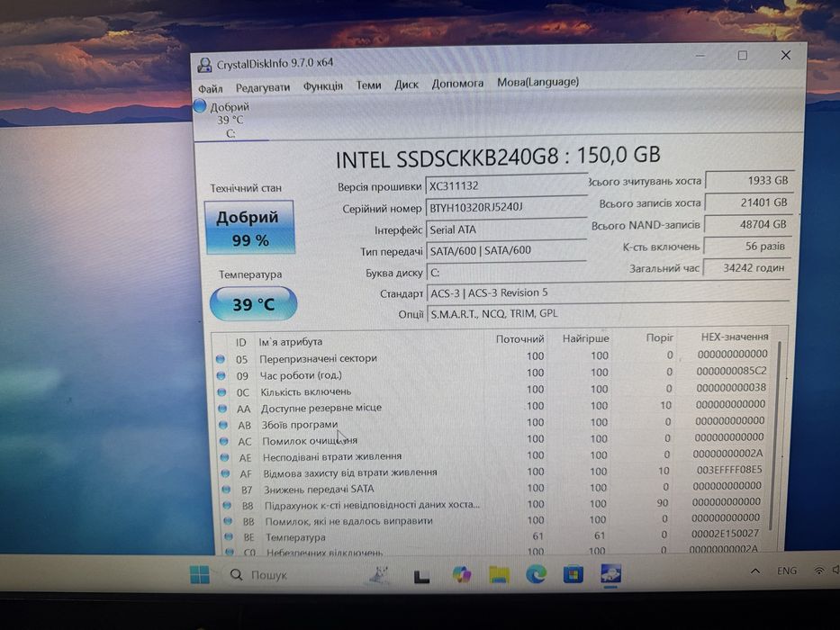Click the Поріг column header
The height and width of the screenshot is (630, 840).
click(659, 337)
